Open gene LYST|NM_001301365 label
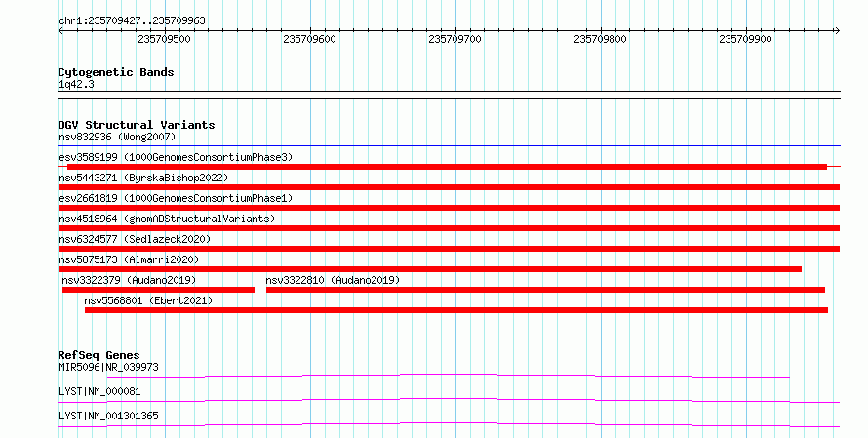Screen dimensions: 868x438 coord(108,416)
